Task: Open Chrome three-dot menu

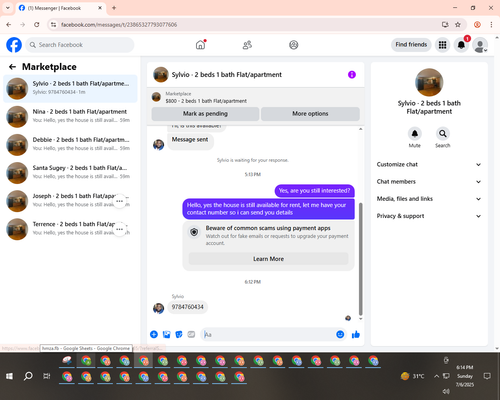Action: click(x=491, y=25)
